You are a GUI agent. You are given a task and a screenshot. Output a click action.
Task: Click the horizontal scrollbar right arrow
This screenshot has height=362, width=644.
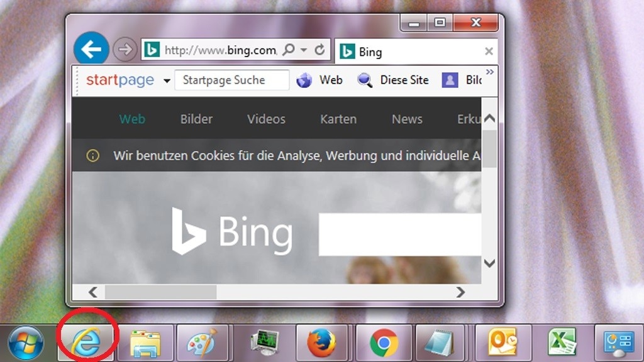460,292
